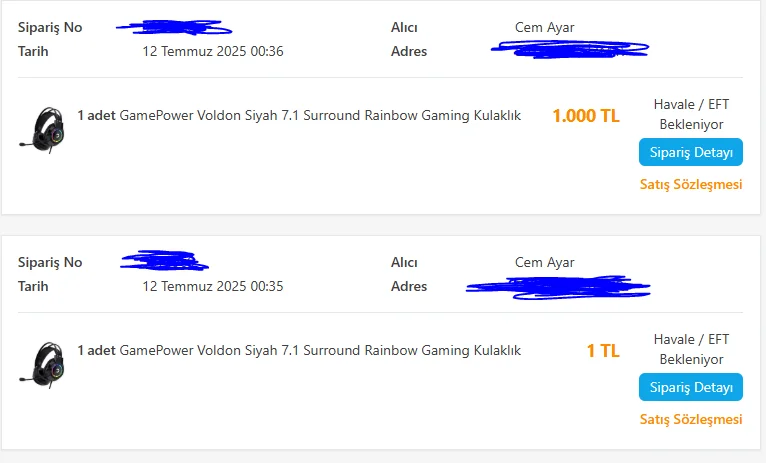Screen dimensions: 766x463
Task: Click the redacted address in the 1.000 TL order
Action: [x=570, y=47]
